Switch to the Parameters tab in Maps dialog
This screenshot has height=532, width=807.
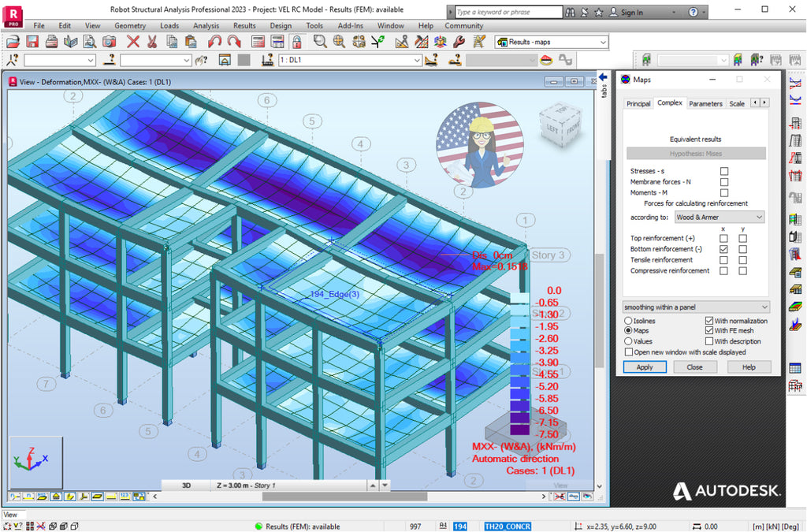(x=706, y=103)
